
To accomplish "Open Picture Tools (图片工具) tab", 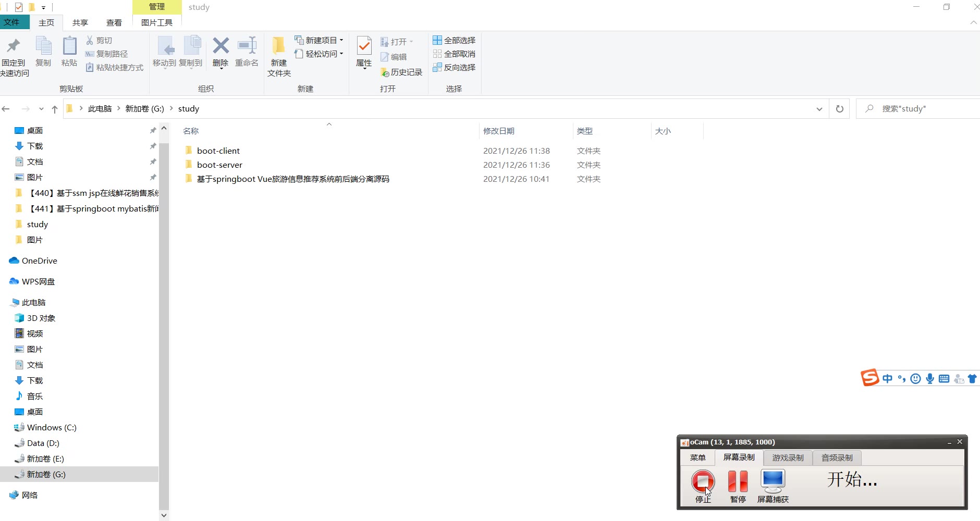I will click(157, 22).
